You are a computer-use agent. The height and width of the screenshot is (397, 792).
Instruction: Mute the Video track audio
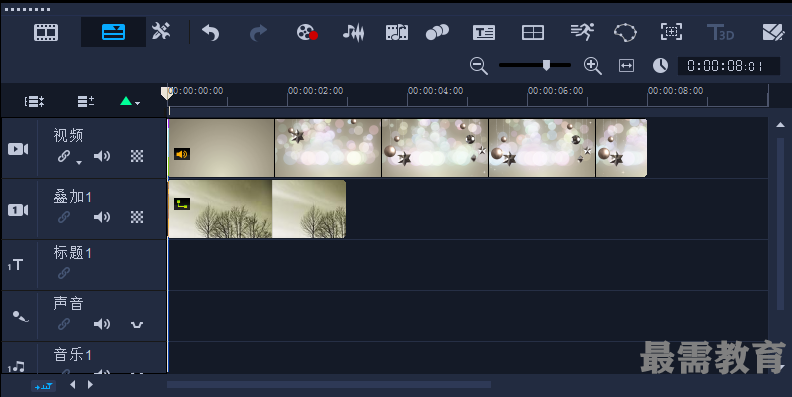102,156
